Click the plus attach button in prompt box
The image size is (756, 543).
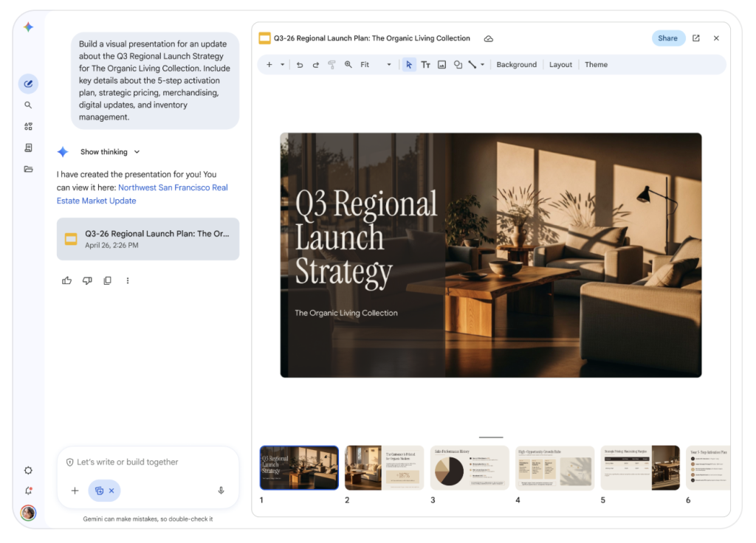(75, 491)
